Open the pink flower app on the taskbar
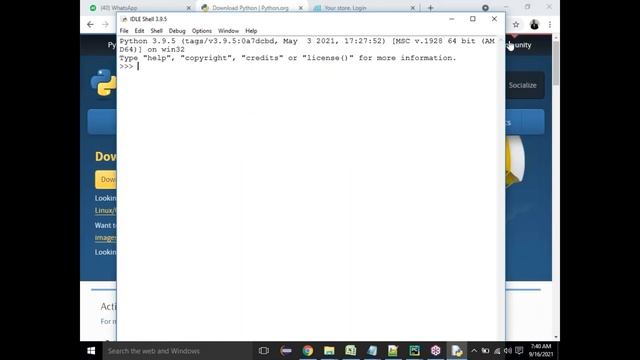Viewport: 640px width, 360px height. tap(436, 351)
